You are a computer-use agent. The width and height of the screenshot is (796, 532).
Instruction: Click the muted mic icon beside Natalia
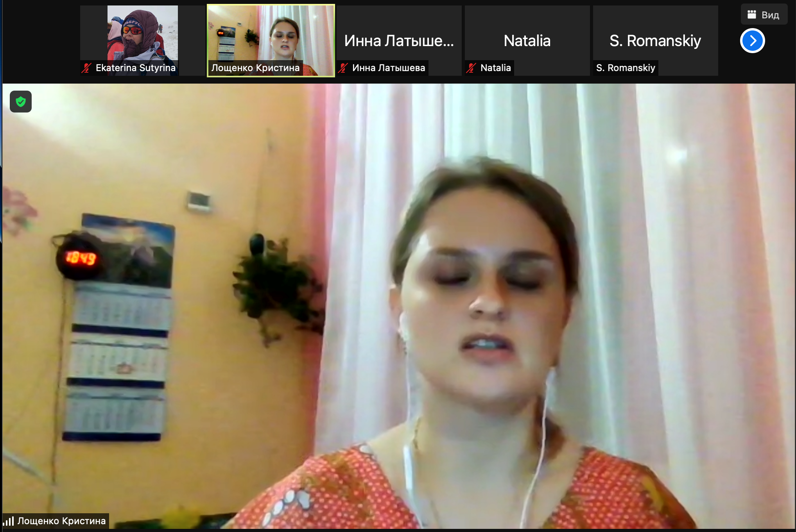pyautogui.click(x=471, y=68)
